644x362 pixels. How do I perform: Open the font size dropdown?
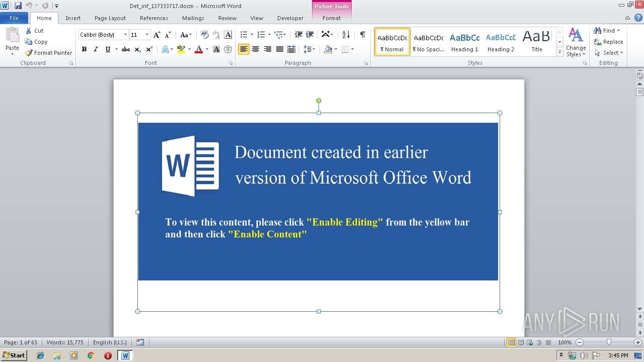click(x=147, y=35)
